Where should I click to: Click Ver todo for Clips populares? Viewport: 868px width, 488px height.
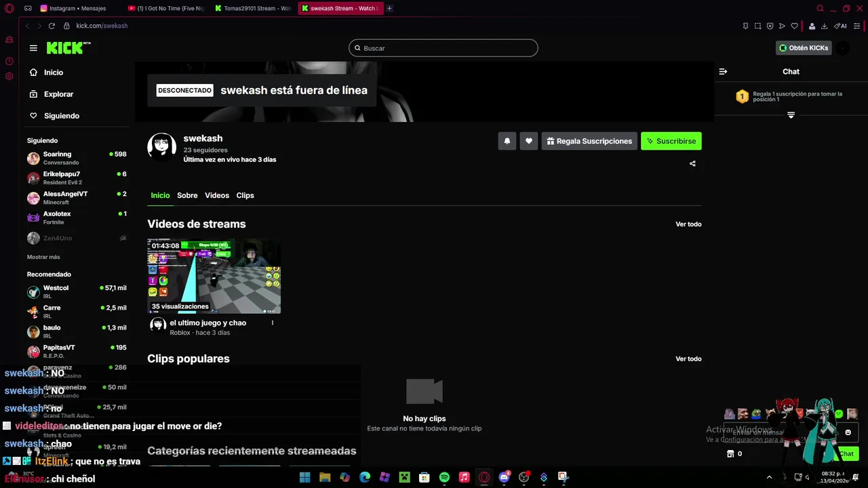coord(688,359)
